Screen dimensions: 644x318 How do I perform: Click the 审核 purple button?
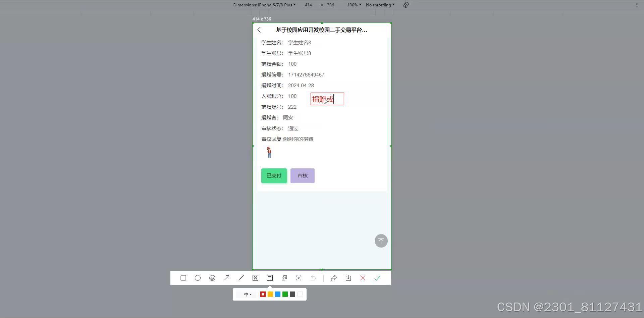(303, 176)
